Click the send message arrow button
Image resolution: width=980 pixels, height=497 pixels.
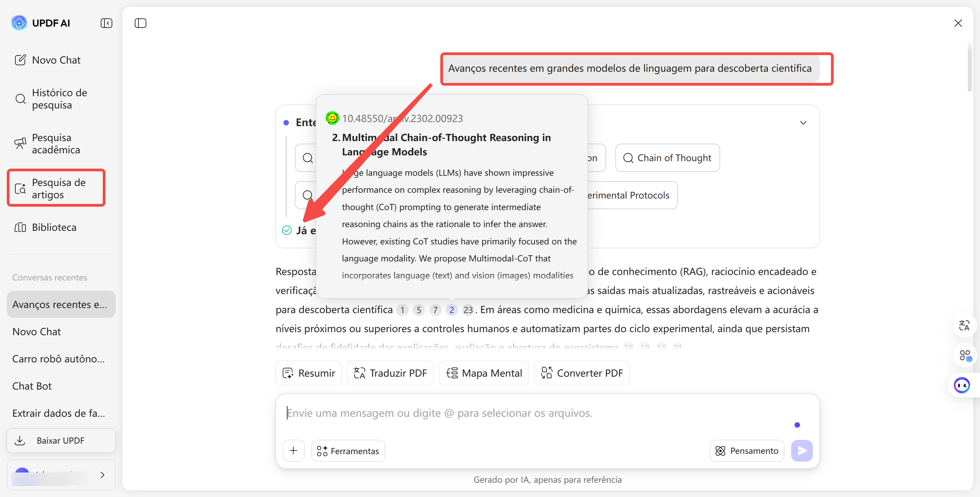click(802, 451)
